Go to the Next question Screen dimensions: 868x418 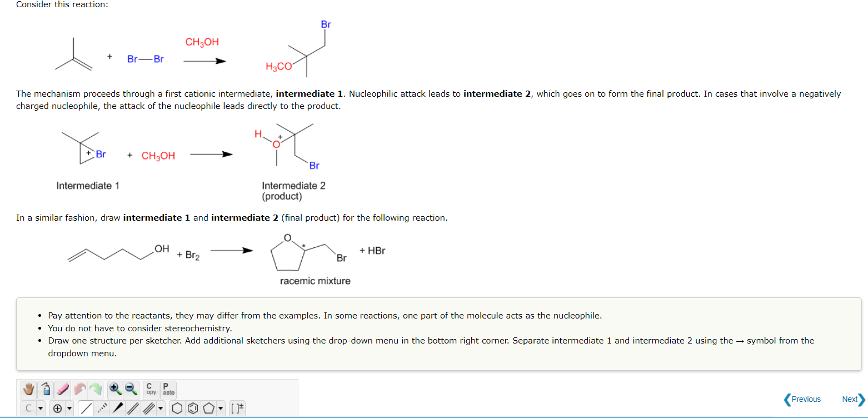[x=850, y=399]
